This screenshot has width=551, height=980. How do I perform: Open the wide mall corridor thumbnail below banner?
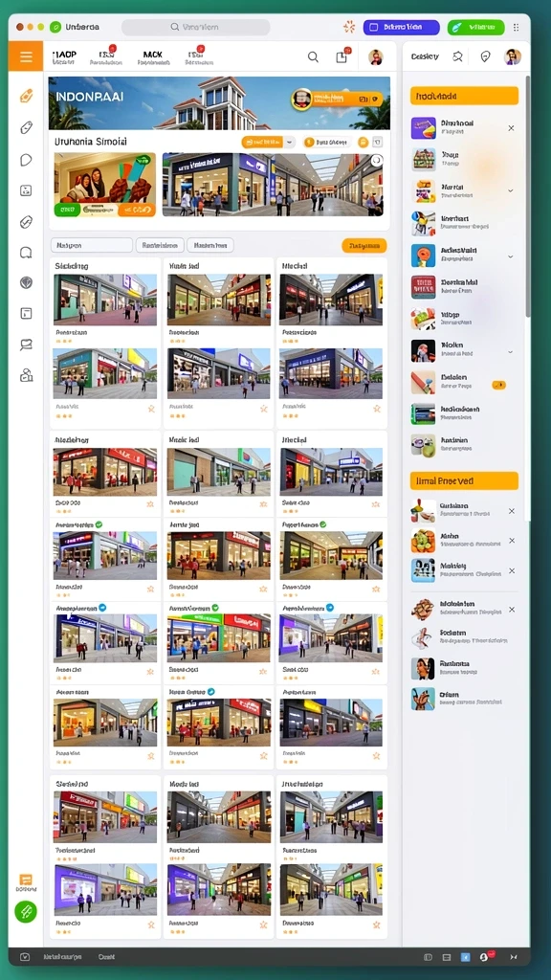[x=273, y=185]
